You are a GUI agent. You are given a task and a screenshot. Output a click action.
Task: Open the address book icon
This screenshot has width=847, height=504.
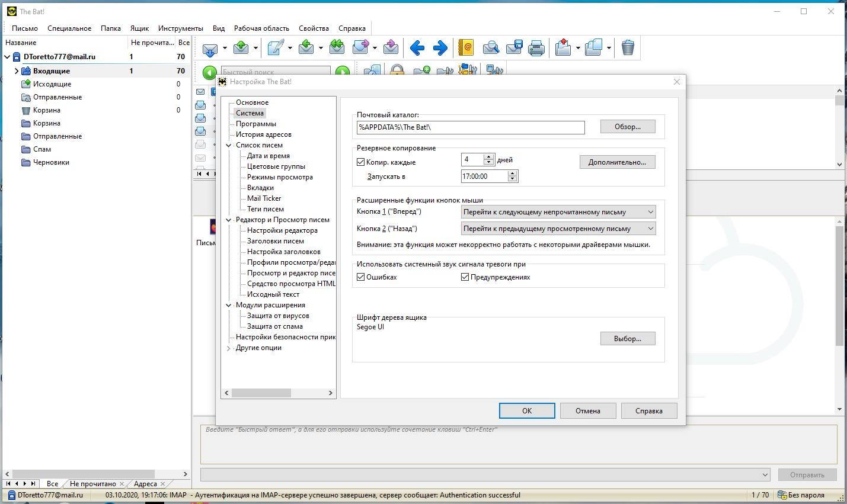point(466,47)
